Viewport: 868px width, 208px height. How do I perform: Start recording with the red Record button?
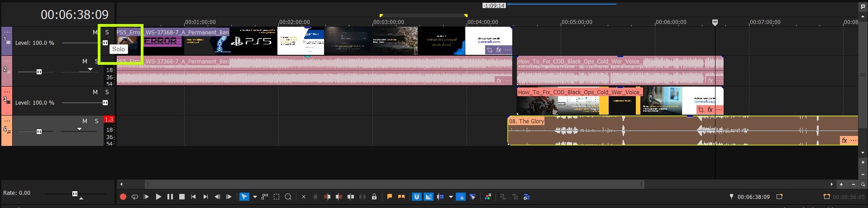coord(123,197)
